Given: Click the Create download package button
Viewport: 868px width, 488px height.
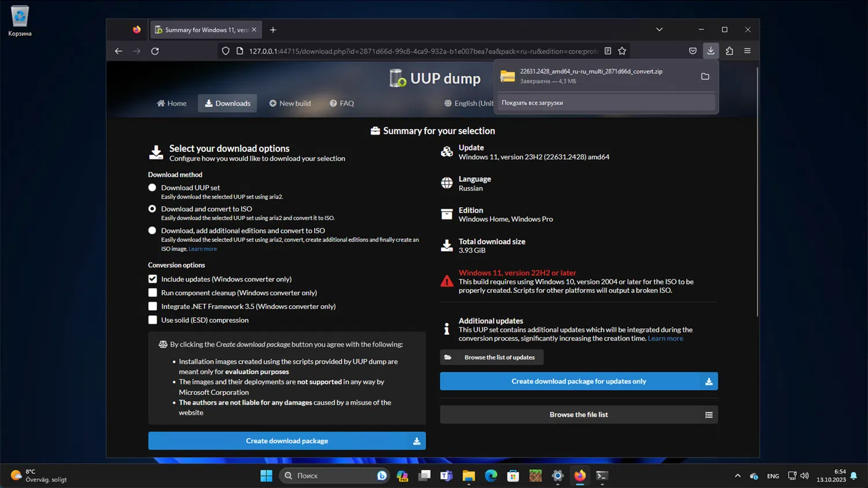Looking at the screenshot, I should [x=287, y=441].
